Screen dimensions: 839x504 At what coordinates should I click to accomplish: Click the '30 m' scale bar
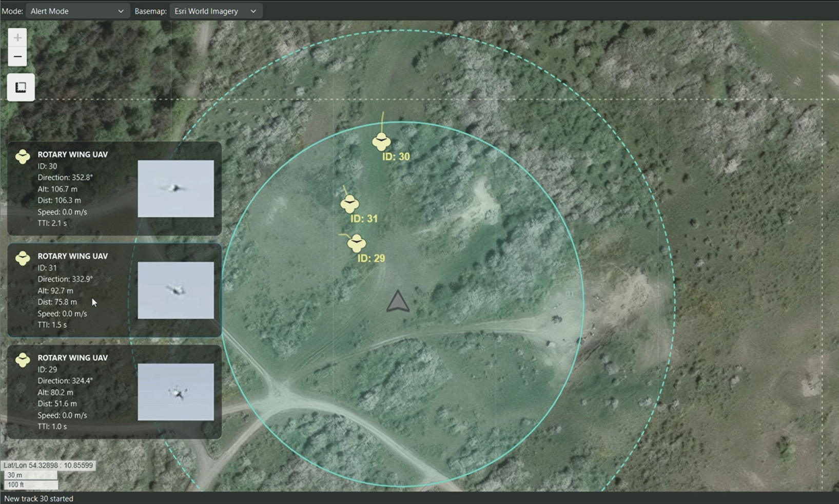pos(30,475)
